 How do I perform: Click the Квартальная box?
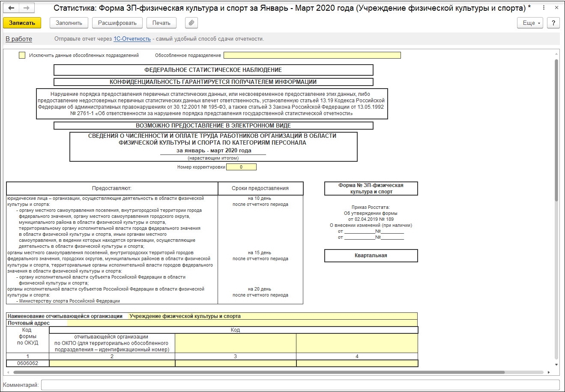click(x=371, y=255)
